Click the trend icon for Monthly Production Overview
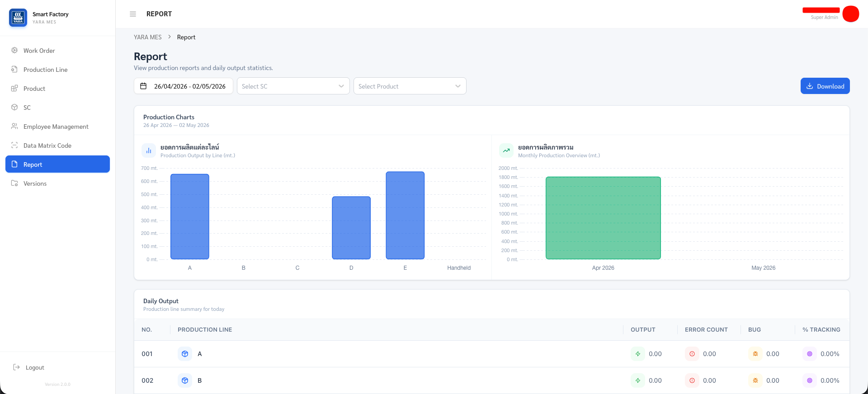868x394 pixels. (506, 150)
